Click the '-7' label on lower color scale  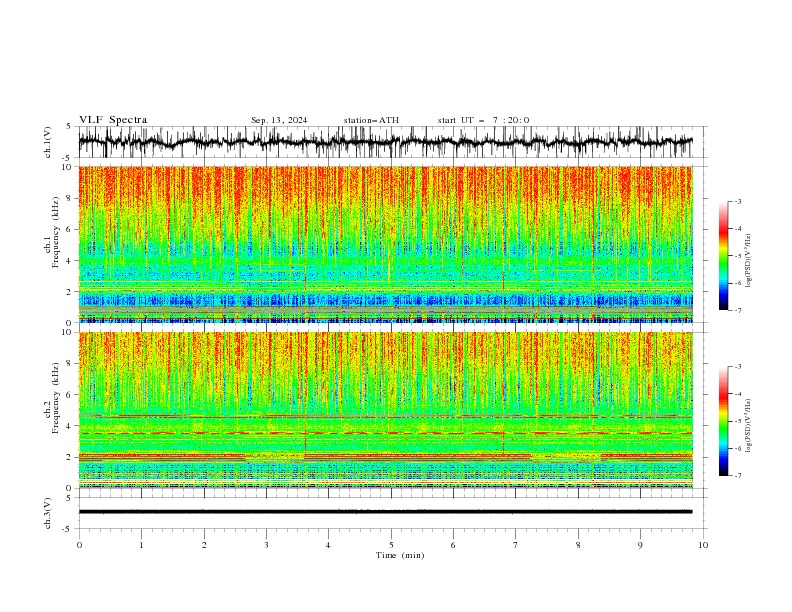tap(738, 475)
